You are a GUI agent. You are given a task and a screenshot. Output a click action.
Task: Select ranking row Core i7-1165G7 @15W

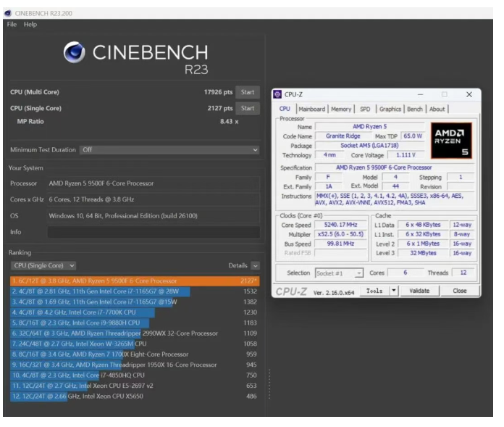[135, 302]
